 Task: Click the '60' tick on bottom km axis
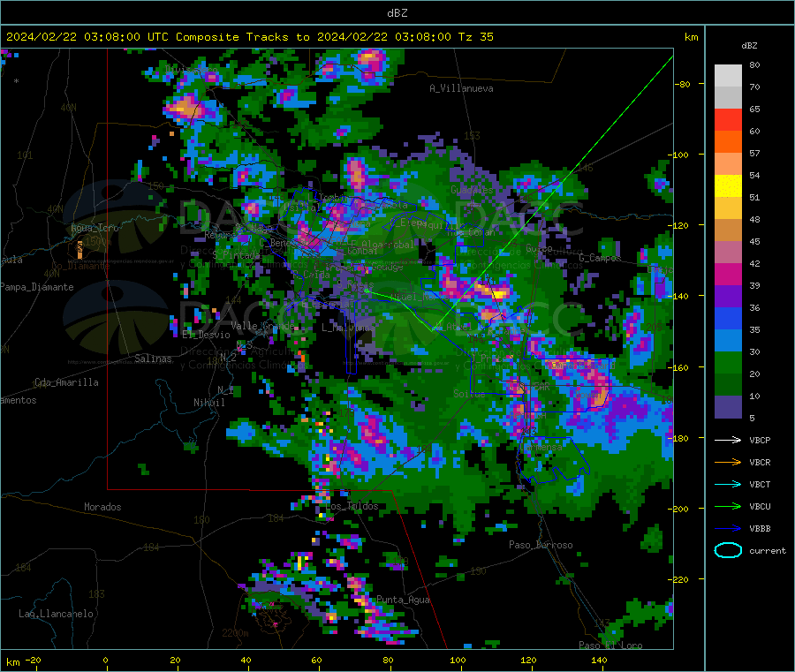(x=316, y=660)
